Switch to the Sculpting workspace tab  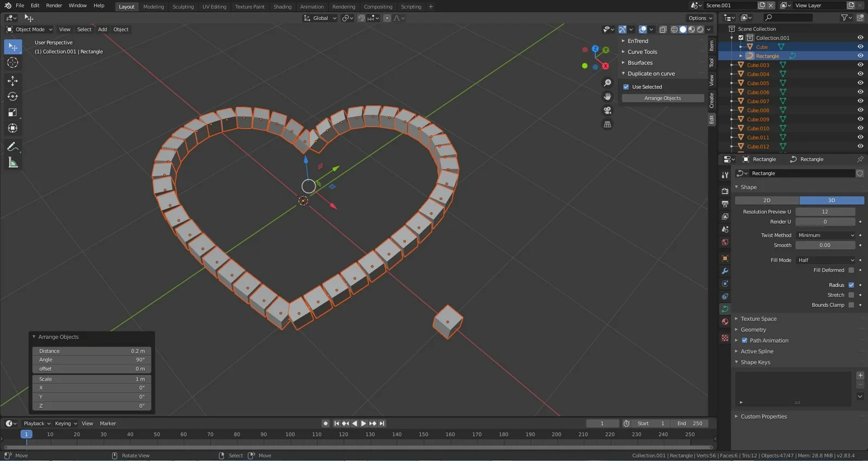pyautogui.click(x=183, y=7)
